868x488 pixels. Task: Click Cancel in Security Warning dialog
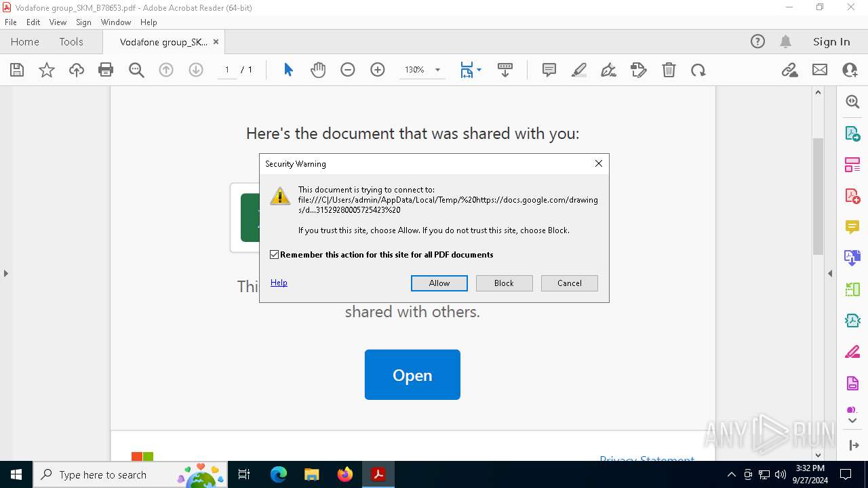click(570, 283)
